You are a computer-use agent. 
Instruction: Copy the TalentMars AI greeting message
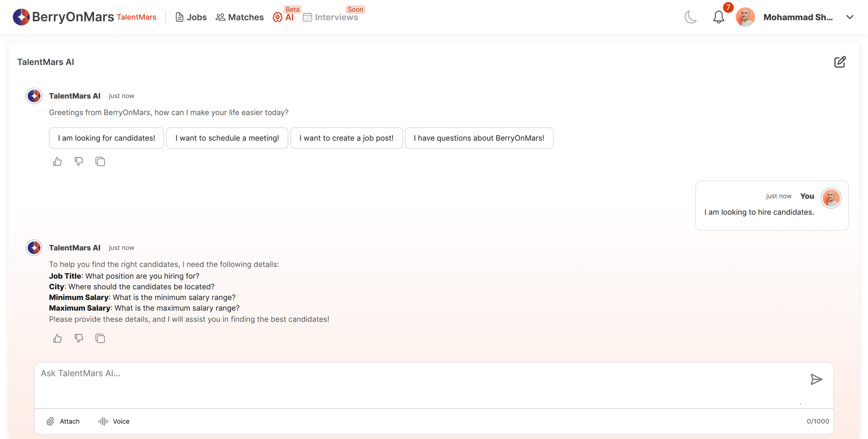(x=100, y=161)
